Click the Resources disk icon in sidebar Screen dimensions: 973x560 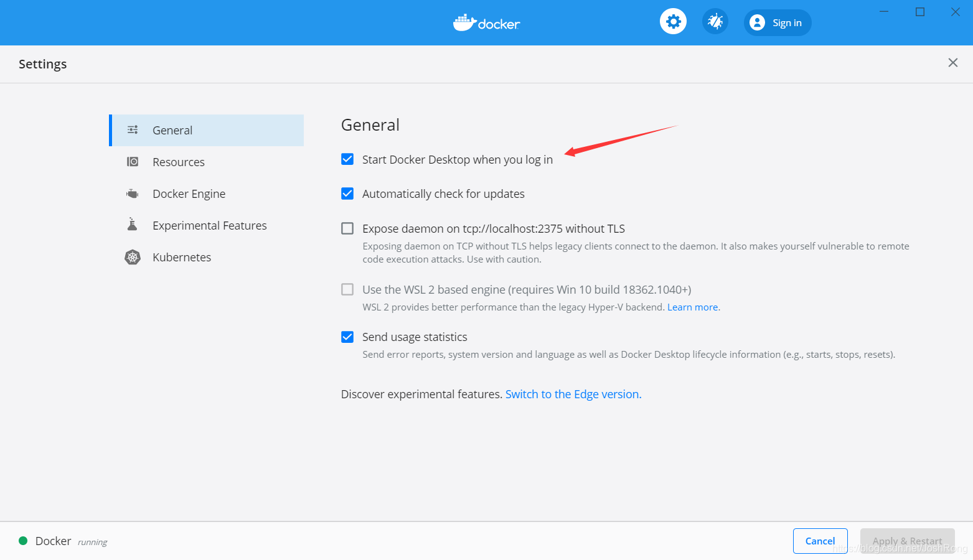pos(133,162)
